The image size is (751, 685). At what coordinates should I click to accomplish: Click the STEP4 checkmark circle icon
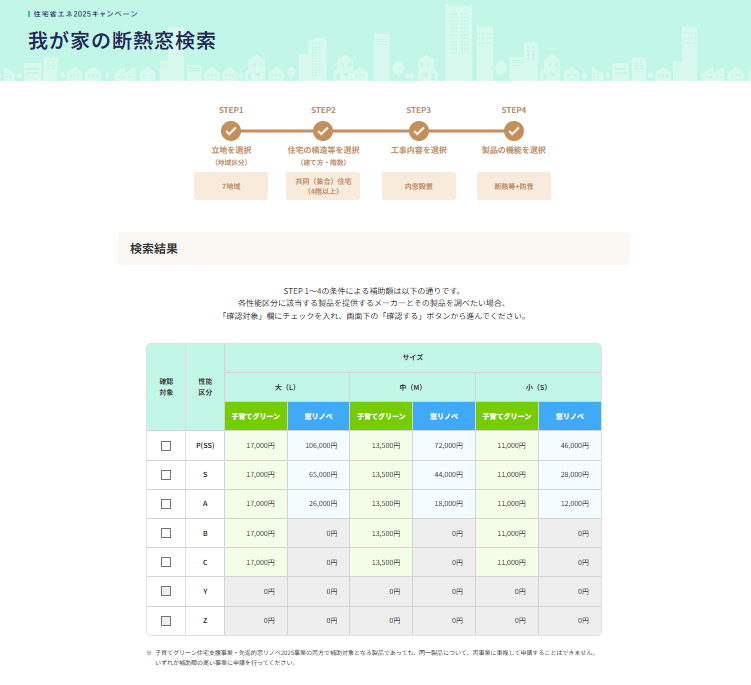pos(514,131)
